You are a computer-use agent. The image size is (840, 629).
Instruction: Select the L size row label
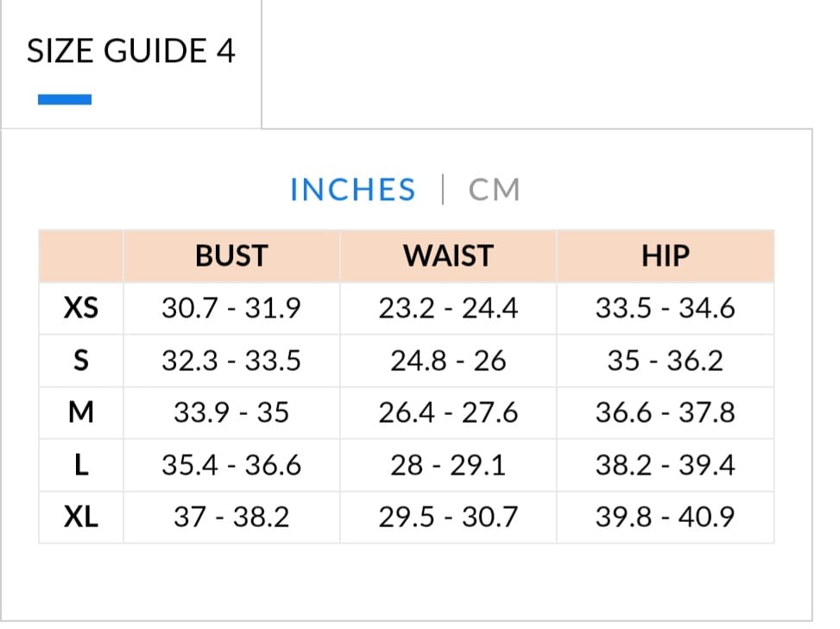coord(81,465)
